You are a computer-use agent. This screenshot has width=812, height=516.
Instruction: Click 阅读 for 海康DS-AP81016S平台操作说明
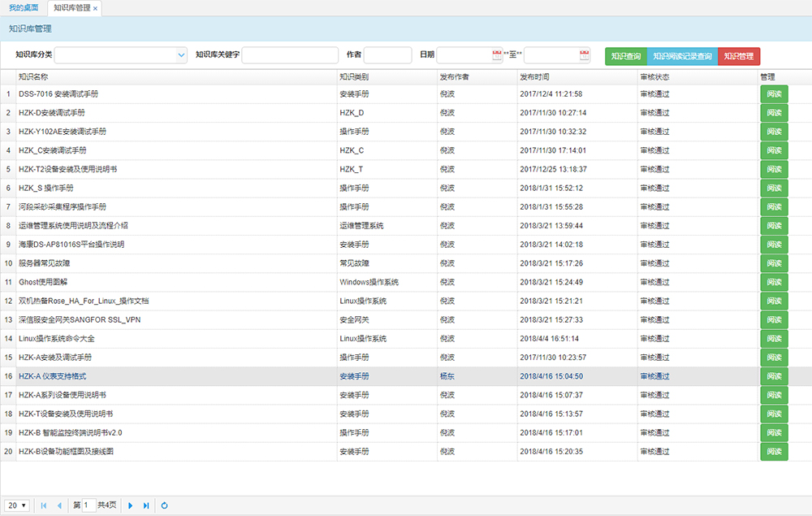(774, 245)
